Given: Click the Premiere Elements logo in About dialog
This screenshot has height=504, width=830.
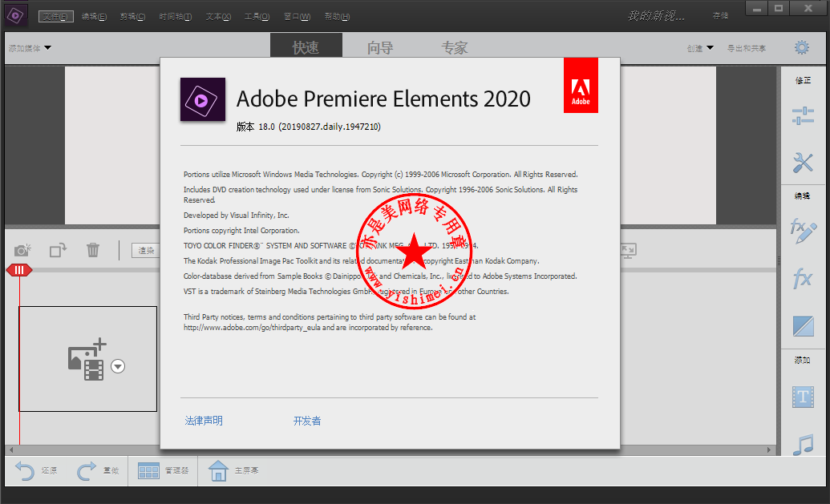Looking at the screenshot, I should (x=203, y=99).
